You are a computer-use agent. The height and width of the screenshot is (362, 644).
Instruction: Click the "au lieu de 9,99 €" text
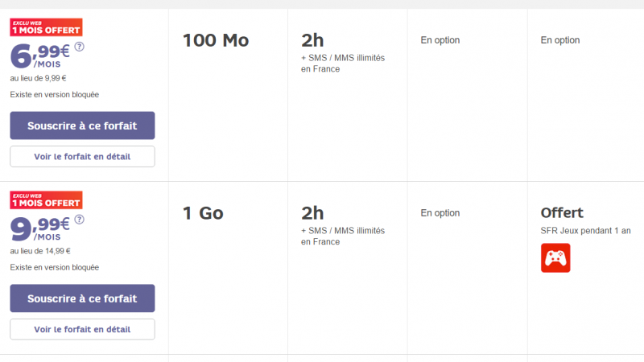(x=38, y=78)
